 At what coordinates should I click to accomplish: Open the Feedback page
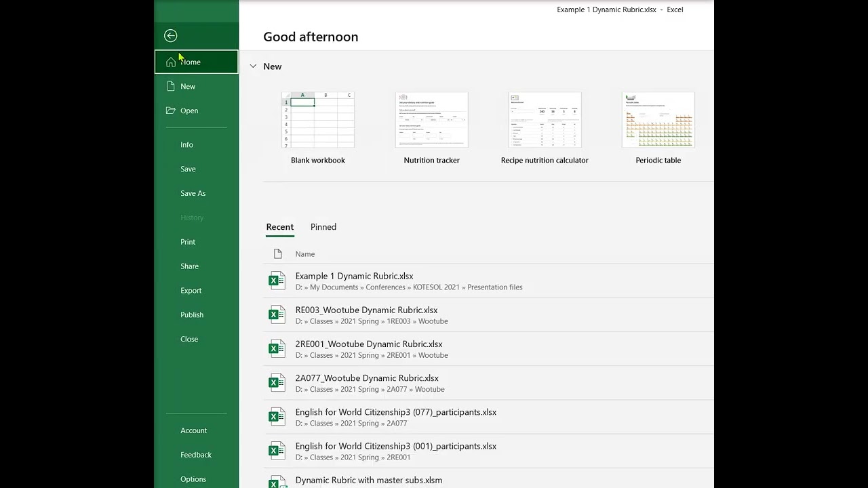coord(197,455)
